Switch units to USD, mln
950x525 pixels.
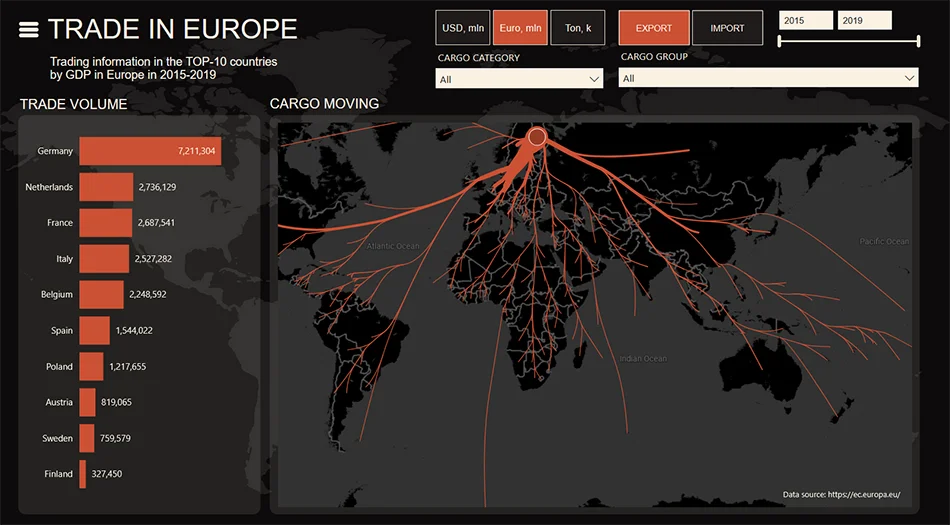463,28
